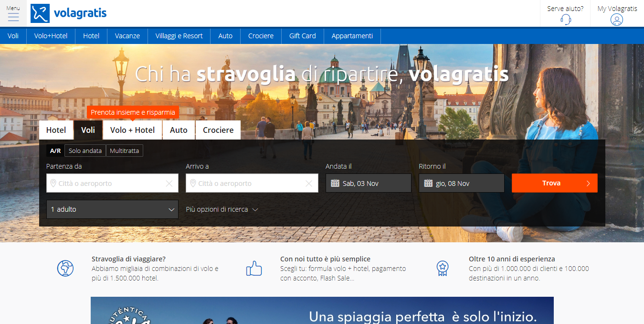Expand Più opzioni di ricerca

pyautogui.click(x=222, y=209)
